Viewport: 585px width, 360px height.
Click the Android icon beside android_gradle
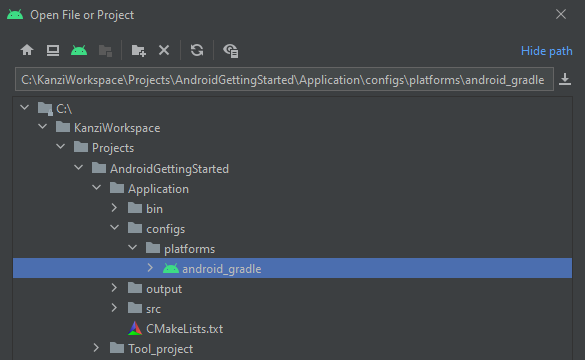point(171,268)
